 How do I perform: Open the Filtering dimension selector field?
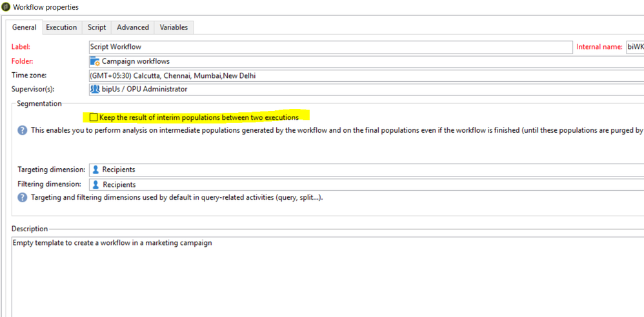pos(361,184)
